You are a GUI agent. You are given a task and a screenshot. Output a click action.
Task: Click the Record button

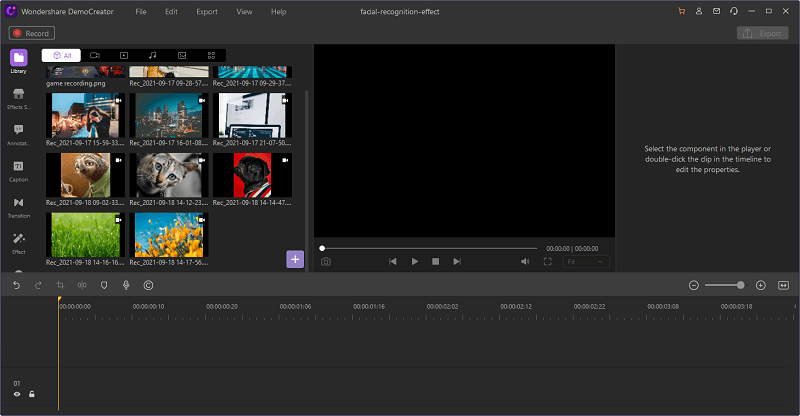[x=32, y=33]
